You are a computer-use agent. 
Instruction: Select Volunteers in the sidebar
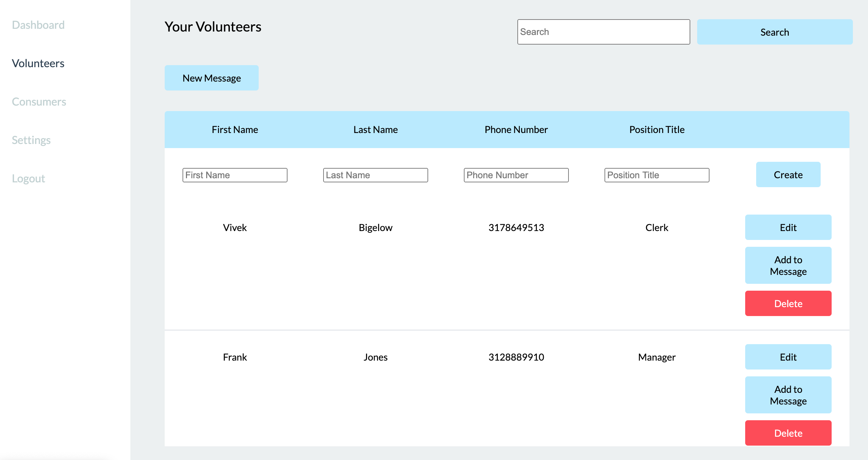point(38,63)
